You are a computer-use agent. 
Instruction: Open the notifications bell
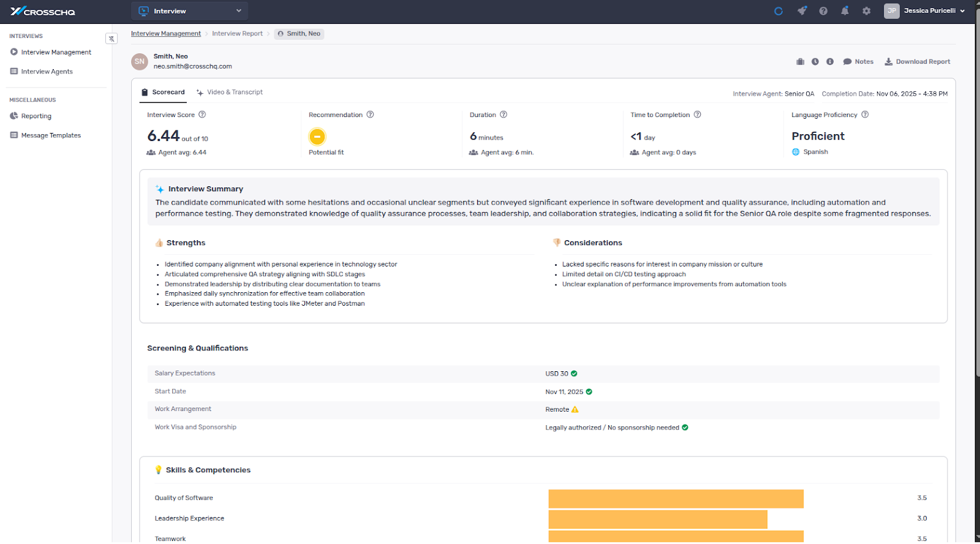pyautogui.click(x=845, y=11)
